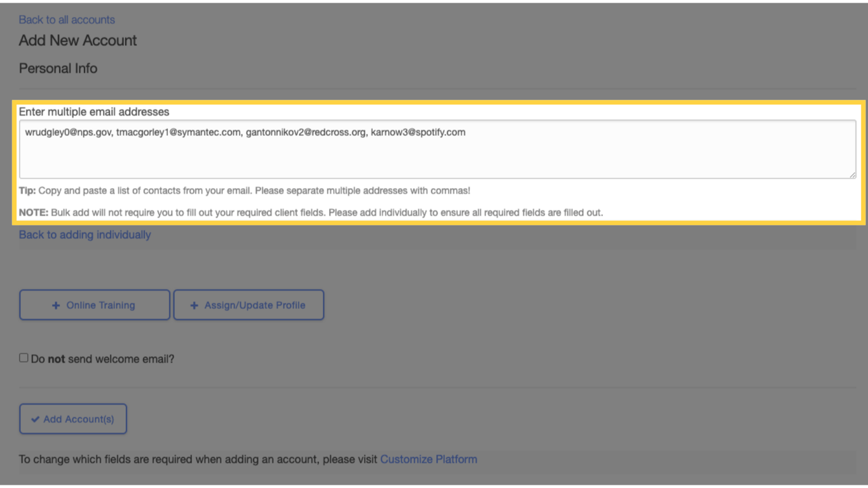The image size is (868, 488).
Task: Click the plus icon on Assign/Update Profile
Action: click(194, 305)
